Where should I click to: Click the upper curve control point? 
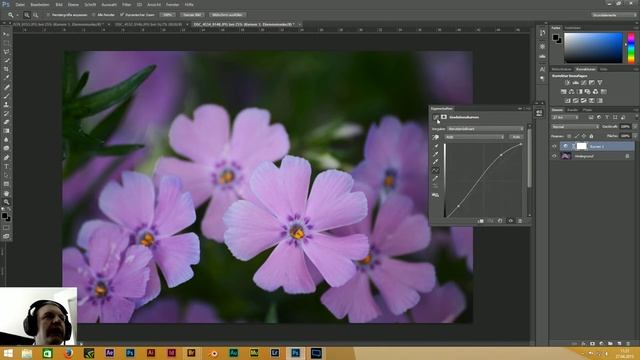501,155
